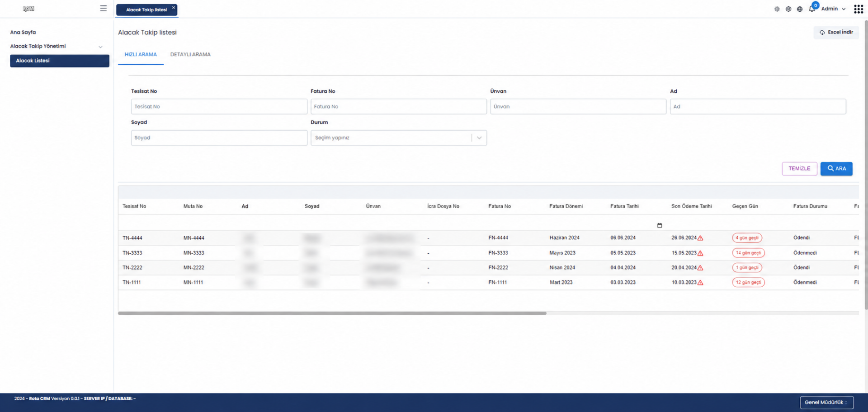This screenshot has width=868, height=412.
Task: Click the target-shaped icon beside the sun icon
Action: 788,9
